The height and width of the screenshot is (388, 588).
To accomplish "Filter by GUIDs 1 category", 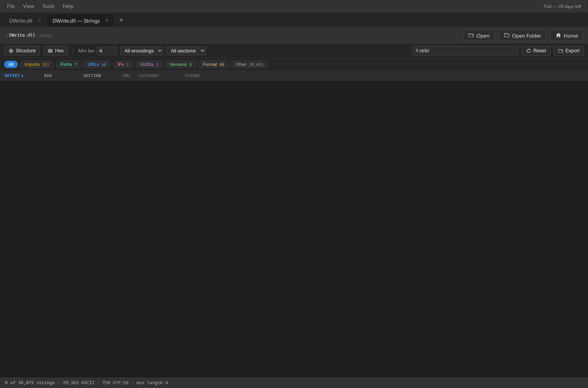I will 149,64.
